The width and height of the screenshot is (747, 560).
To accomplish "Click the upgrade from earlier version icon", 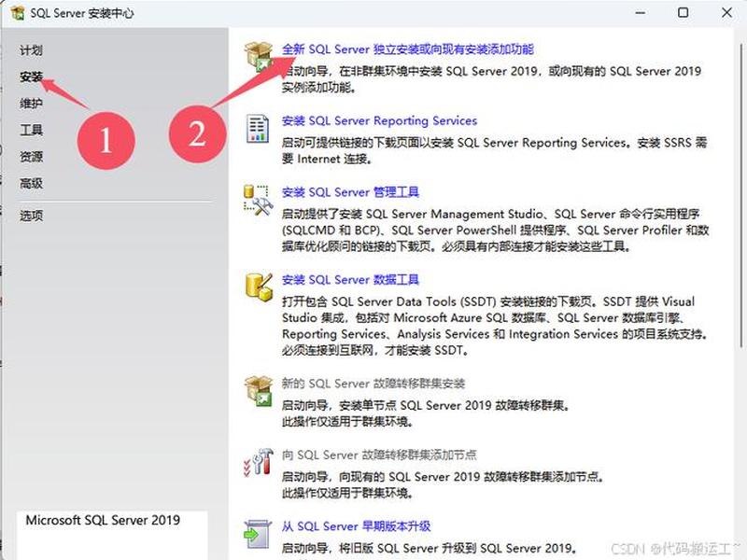I will (258, 534).
